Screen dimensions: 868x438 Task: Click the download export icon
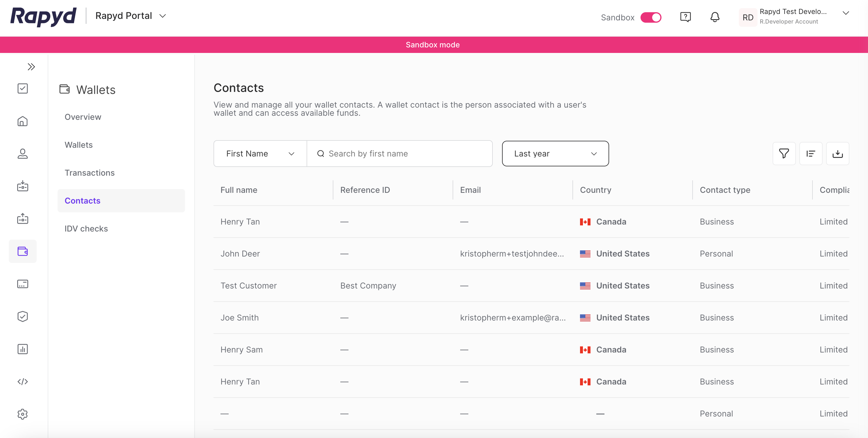[837, 154]
